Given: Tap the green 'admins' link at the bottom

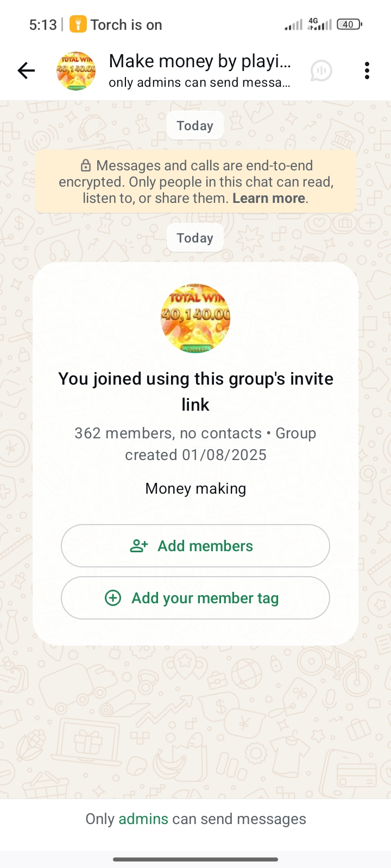Looking at the screenshot, I should click(143, 819).
